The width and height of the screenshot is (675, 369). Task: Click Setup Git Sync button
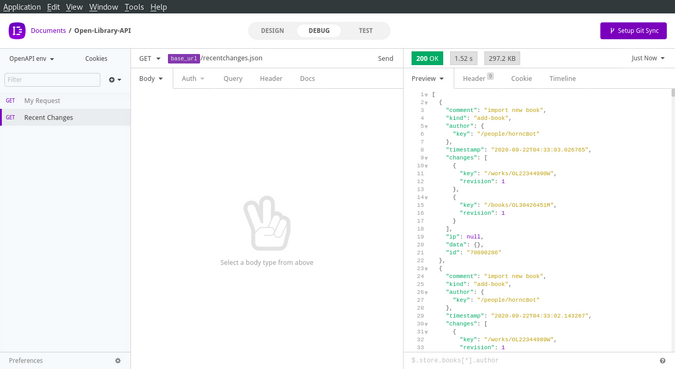[633, 31]
